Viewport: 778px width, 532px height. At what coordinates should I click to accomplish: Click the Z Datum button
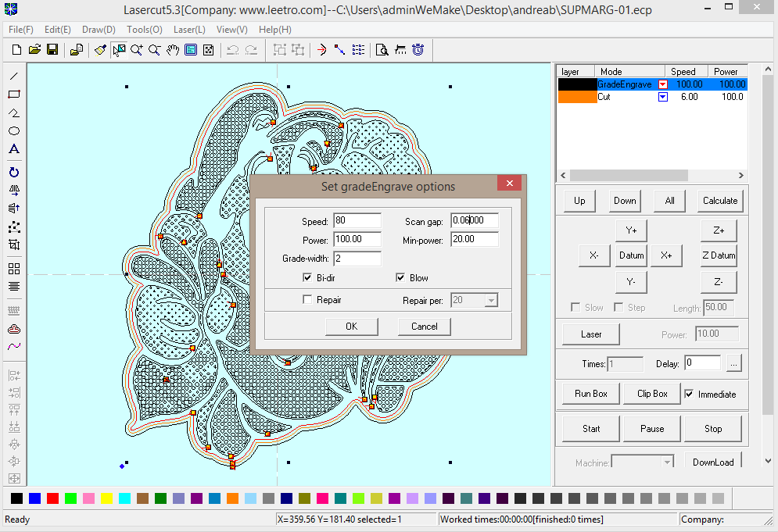pos(719,255)
